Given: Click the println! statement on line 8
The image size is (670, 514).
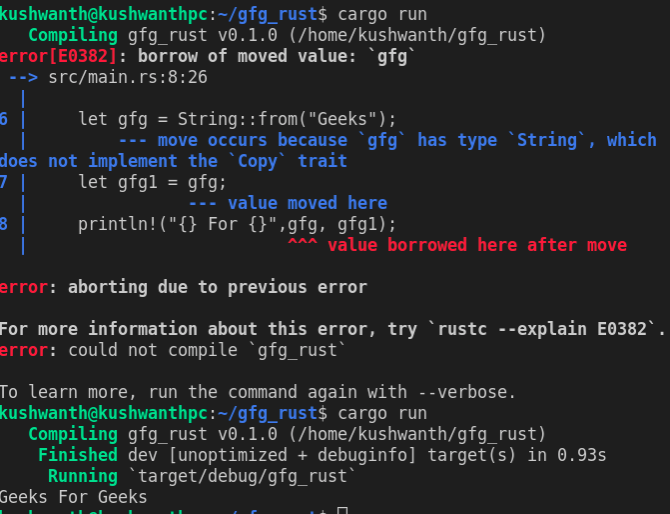Looking at the screenshot, I should [237, 224].
